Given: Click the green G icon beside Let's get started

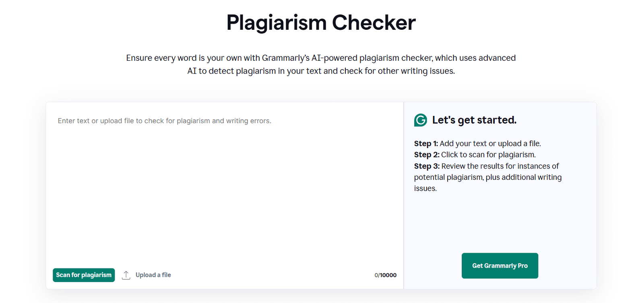Looking at the screenshot, I should [x=420, y=120].
